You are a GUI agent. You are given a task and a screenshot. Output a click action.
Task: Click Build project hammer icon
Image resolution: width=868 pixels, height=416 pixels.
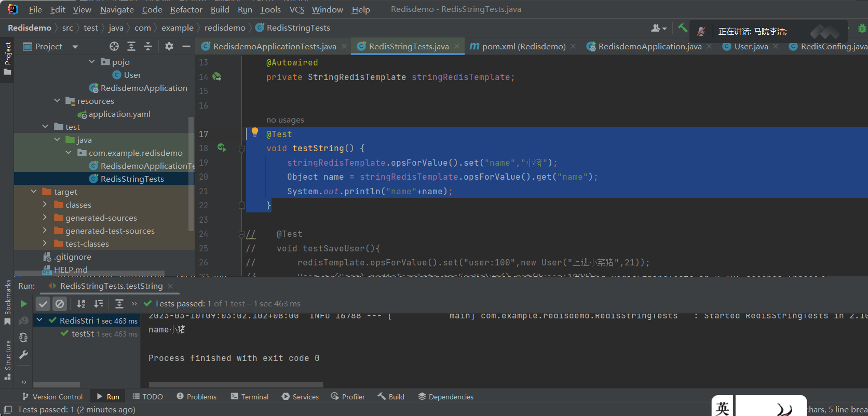[x=683, y=28]
